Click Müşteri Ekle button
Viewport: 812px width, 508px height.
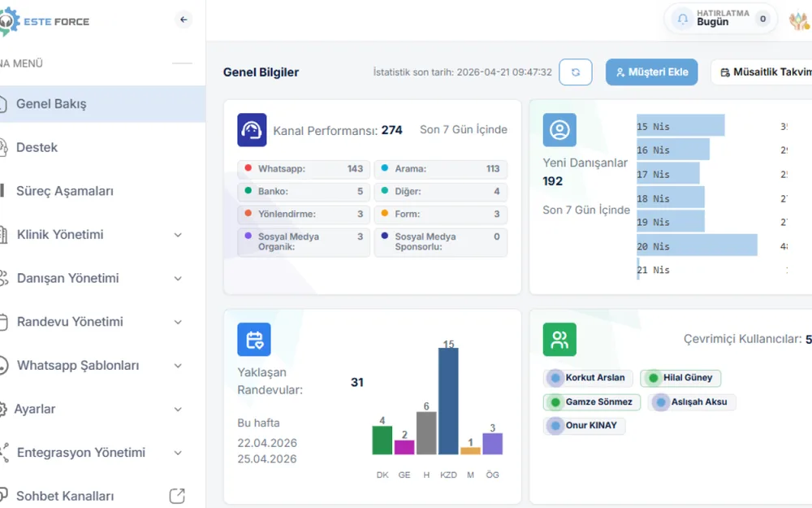coord(651,72)
